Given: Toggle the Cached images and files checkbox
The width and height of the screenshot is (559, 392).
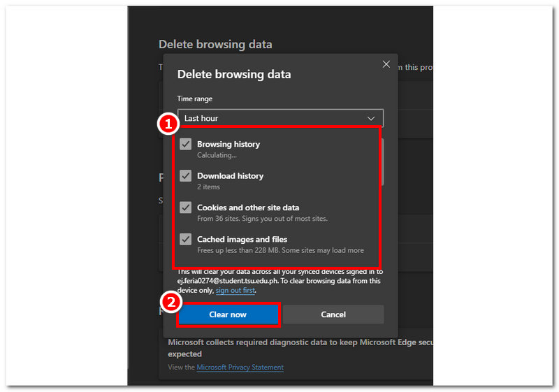Looking at the screenshot, I should [185, 239].
